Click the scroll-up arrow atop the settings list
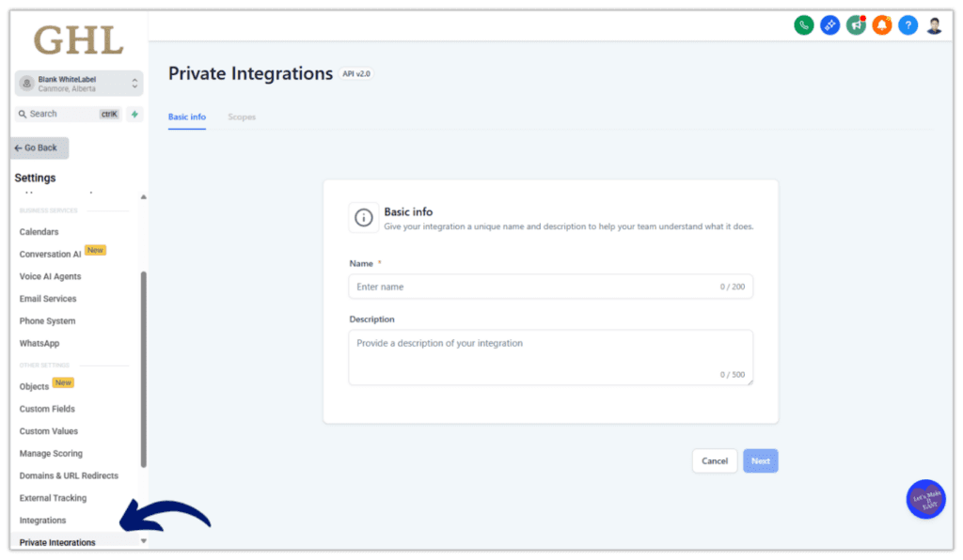963x560 pixels. pos(143,196)
